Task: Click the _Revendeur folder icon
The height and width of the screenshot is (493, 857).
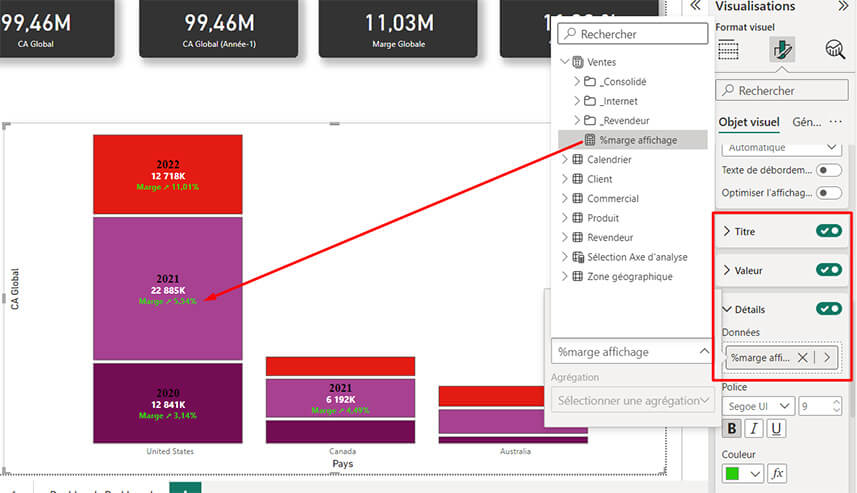Action: pyautogui.click(x=590, y=120)
